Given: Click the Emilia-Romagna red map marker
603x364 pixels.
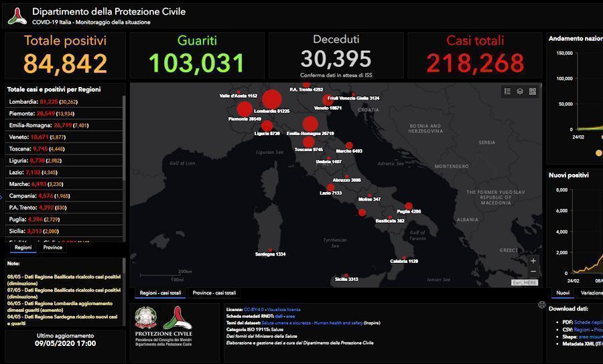Looking at the screenshot, I should (x=310, y=124).
